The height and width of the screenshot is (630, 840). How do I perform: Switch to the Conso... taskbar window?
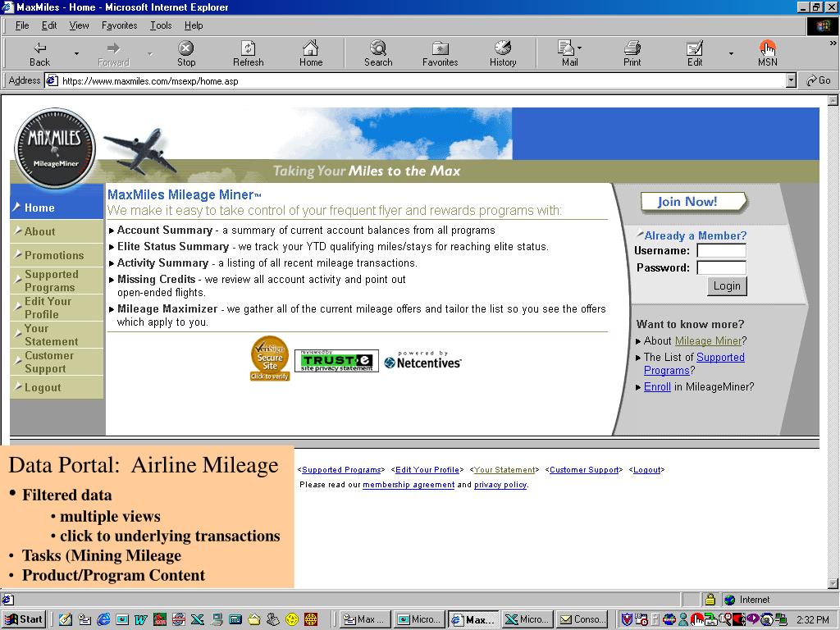pos(582,619)
